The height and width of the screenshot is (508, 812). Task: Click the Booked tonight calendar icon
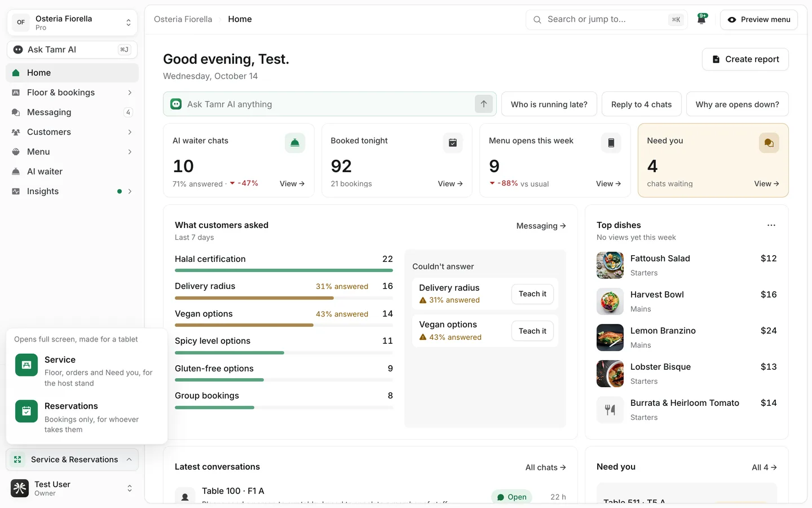(x=453, y=143)
